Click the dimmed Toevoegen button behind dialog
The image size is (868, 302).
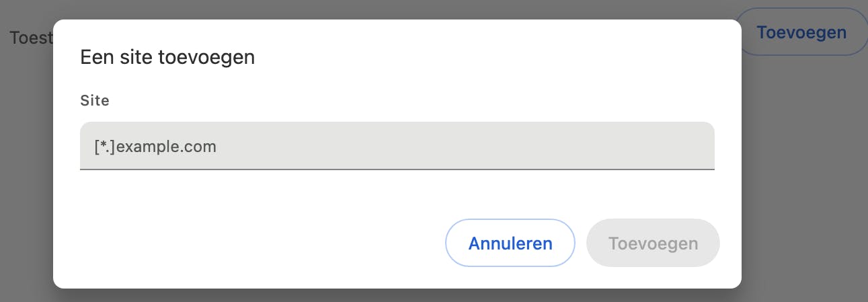(801, 32)
